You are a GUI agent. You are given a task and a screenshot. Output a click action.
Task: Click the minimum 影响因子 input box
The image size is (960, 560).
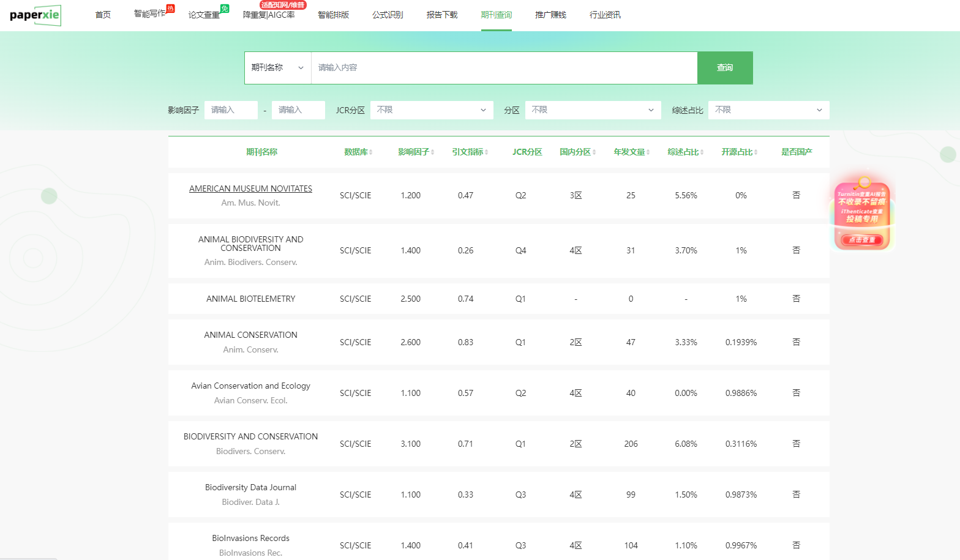click(x=231, y=110)
